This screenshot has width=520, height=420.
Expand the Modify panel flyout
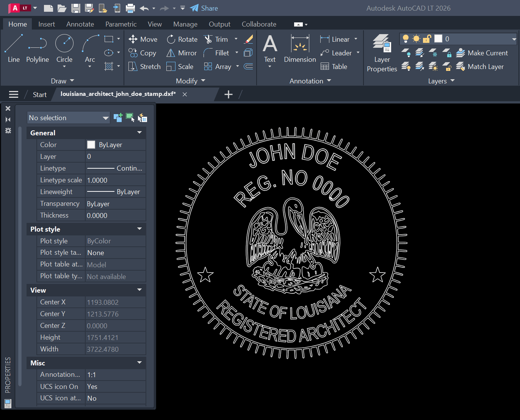click(191, 81)
